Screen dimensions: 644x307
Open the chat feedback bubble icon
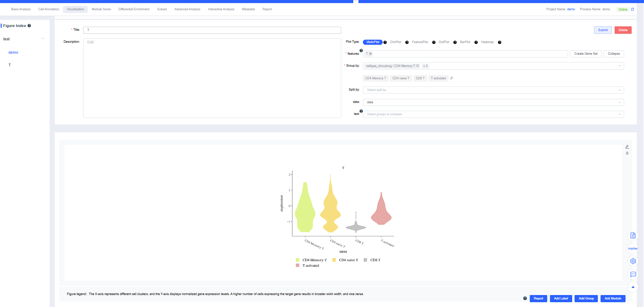633,274
